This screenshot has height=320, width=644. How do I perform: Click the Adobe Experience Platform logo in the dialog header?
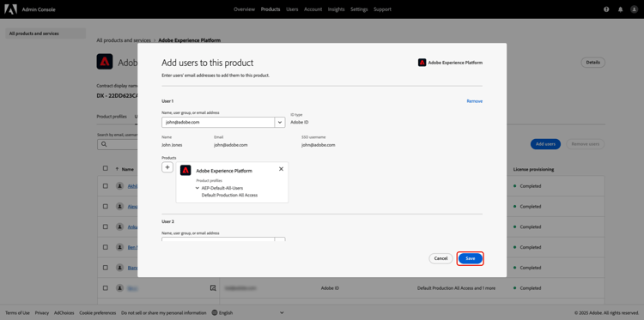click(422, 63)
